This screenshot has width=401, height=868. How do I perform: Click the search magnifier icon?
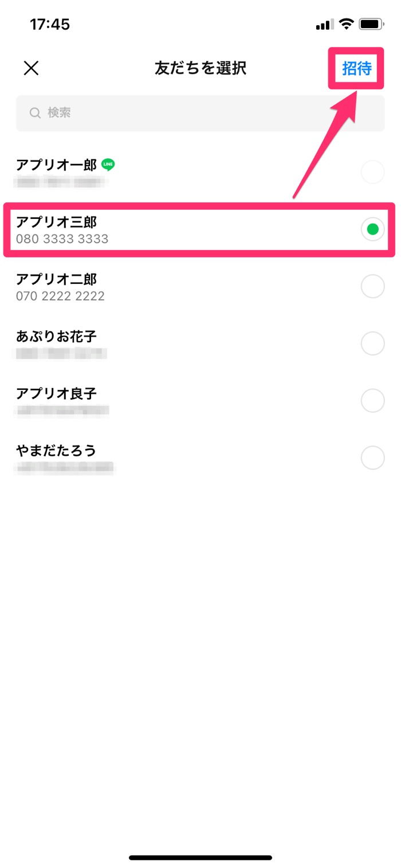click(35, 112)
